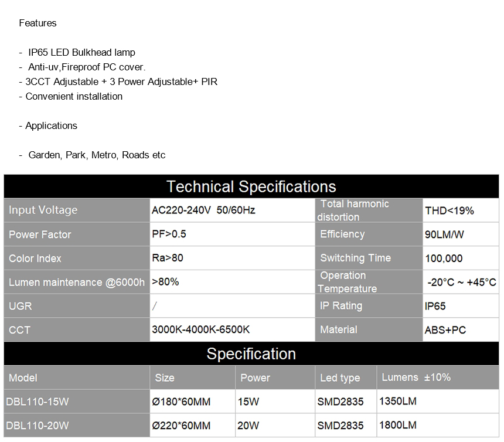Select the DBL110-15W model cell
Image resolution: width=504 pixels, height=442 pixels.
pos(77,402)
